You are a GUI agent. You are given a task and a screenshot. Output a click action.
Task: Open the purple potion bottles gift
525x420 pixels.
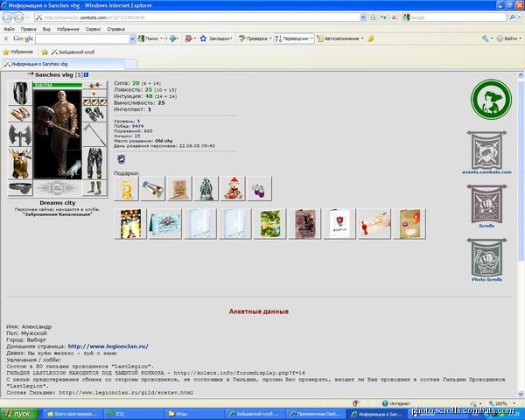tap(259, 189)
